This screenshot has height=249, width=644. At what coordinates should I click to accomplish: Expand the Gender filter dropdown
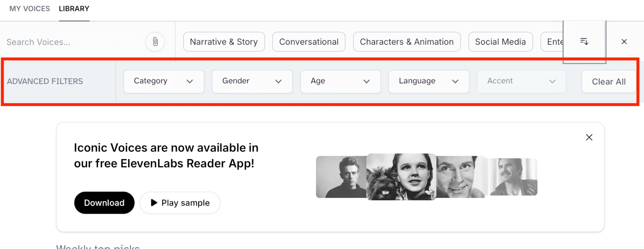point(252,81)
